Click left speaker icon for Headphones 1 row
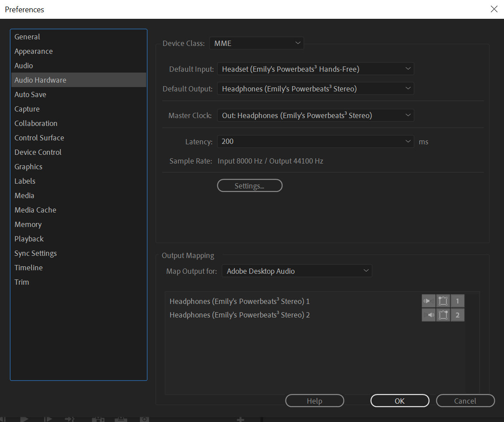Screen dimensions: 504x422 tap(428, 301)
